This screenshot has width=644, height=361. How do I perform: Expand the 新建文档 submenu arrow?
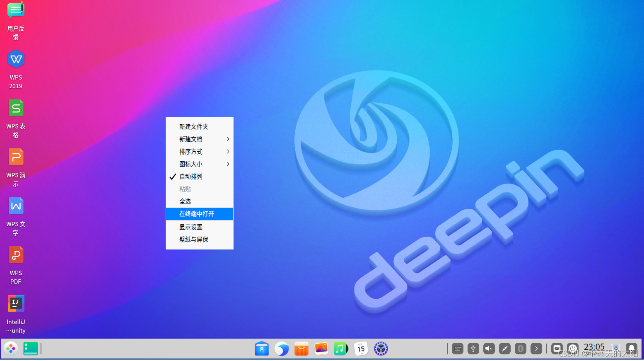[228, 139]
